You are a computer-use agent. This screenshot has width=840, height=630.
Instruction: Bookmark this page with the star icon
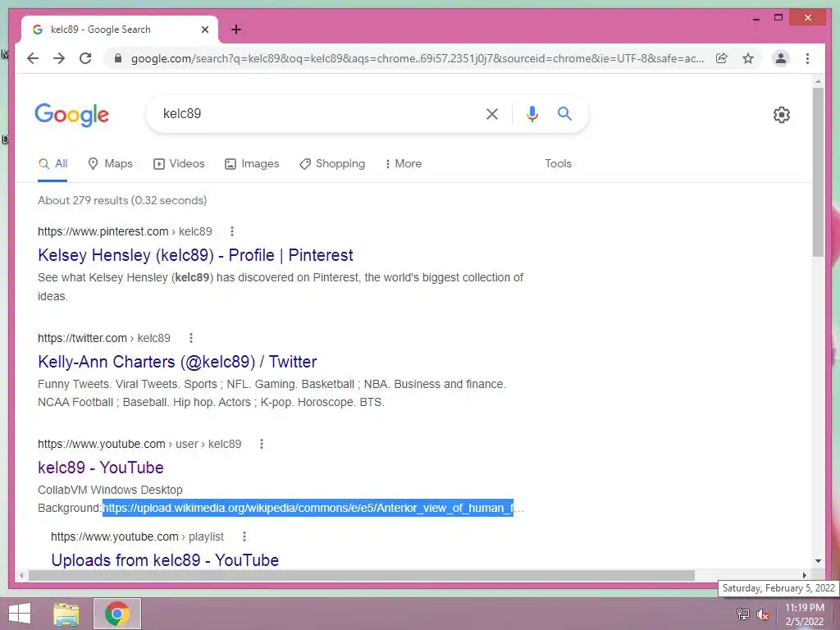click(x=748, y=58)
